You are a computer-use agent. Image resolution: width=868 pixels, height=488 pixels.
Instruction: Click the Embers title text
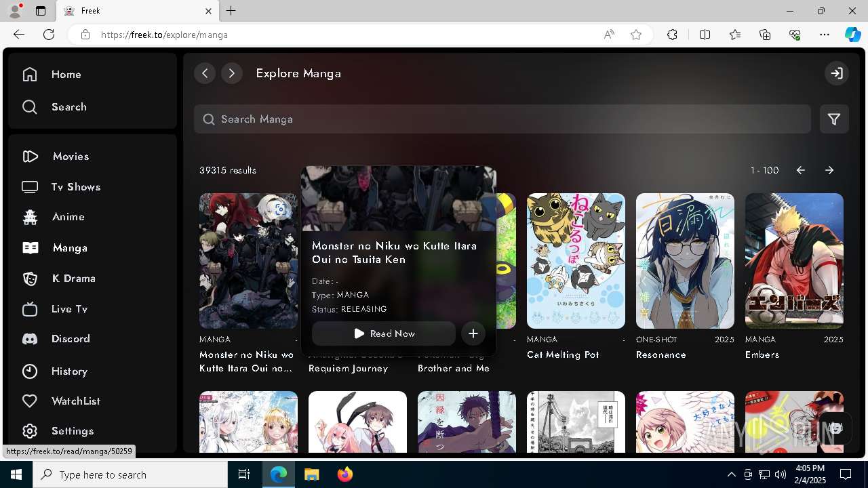tap(762, 354)
